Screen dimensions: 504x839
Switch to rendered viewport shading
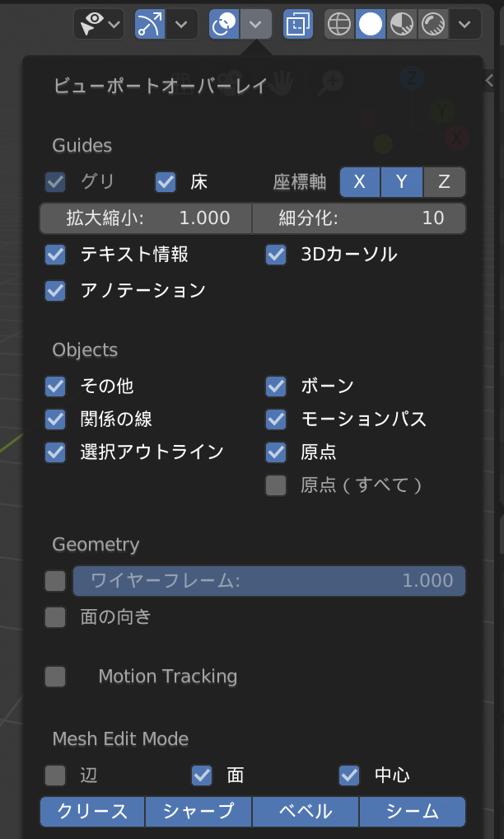point(433,24)
